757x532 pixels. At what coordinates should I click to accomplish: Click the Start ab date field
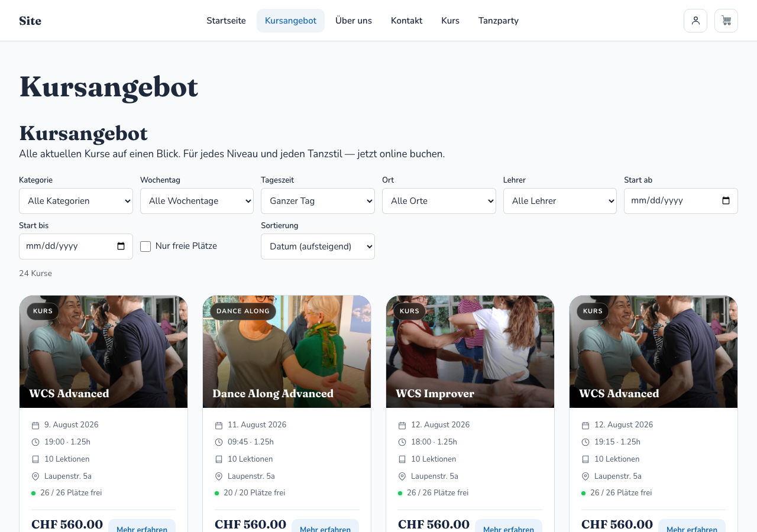point(681,201)
